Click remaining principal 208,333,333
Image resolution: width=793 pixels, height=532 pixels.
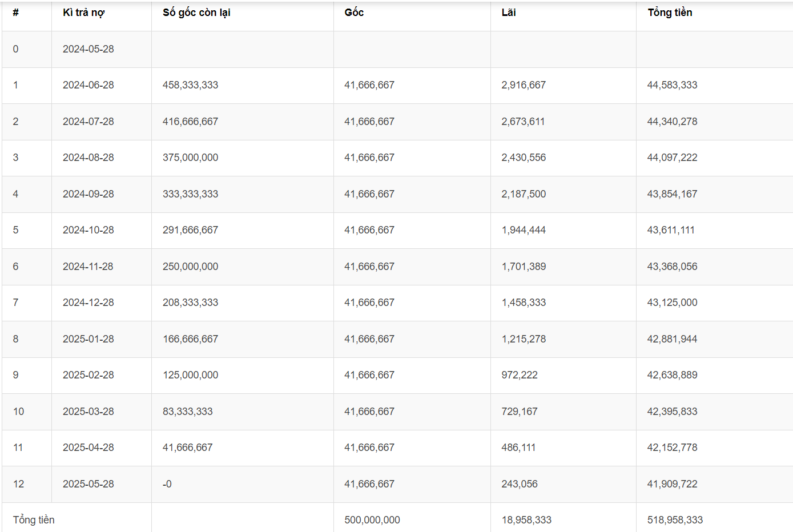191,303
